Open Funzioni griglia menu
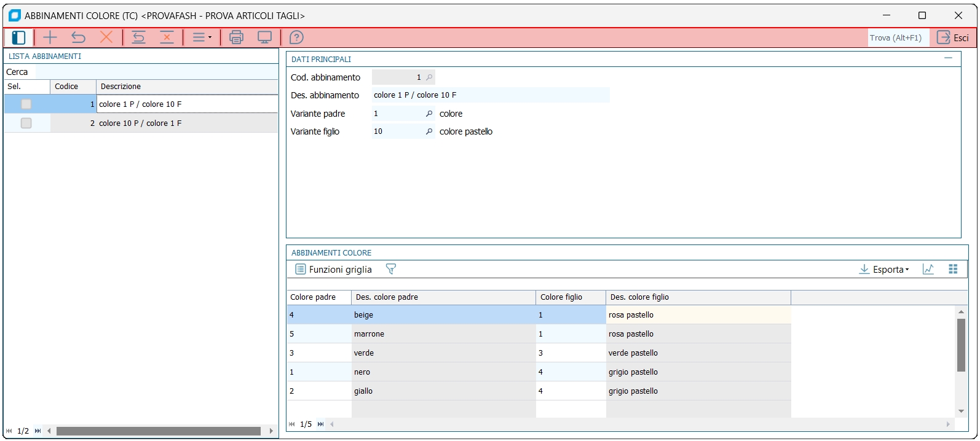980x441 pixels. [x=334, y=269]
